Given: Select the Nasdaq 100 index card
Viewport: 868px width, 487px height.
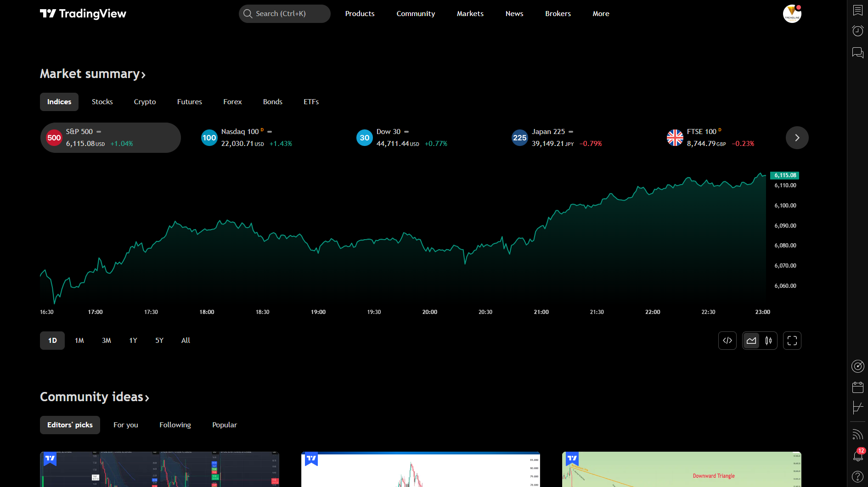Looking at the screenshot, I should click(x=266, y=138).
